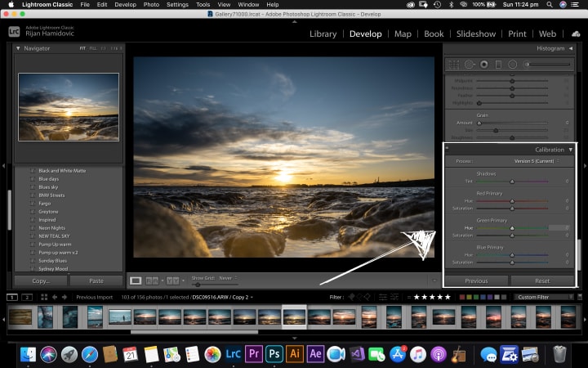Click the Loupe view icon in toolbar
Image resolution: width=588 pixels, height=368 pixels.
coord(136,280)
